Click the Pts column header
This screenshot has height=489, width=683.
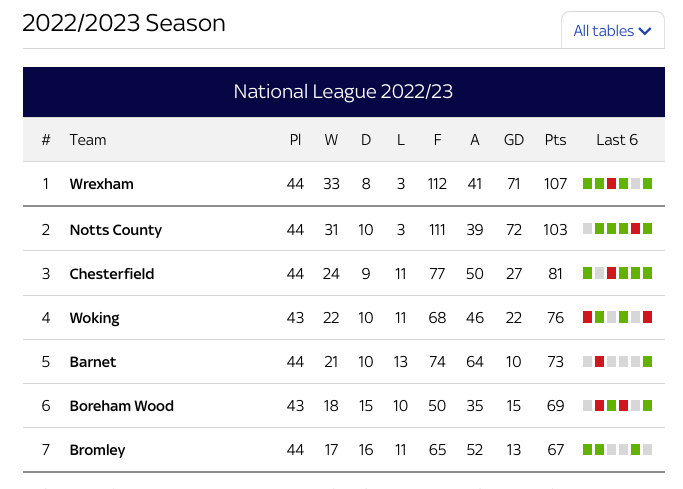[x=555, y=140]
